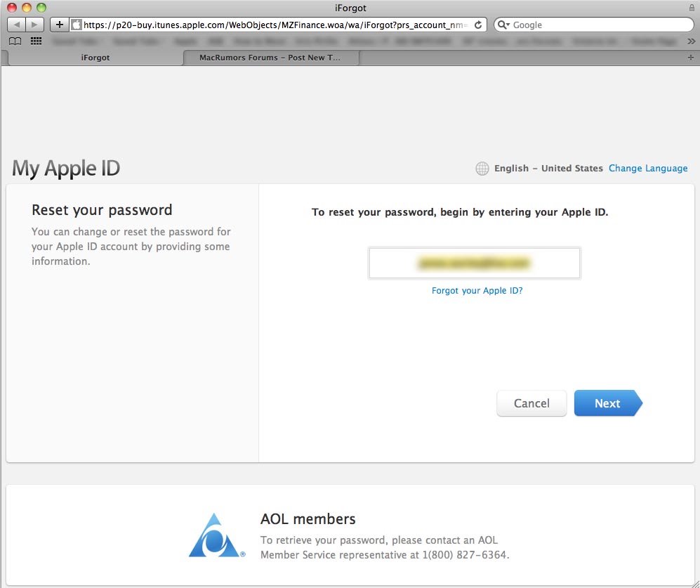Click the lock icon in title bar
The width and height of the screenshot is (700, 588).
click(x=691, y=8)
